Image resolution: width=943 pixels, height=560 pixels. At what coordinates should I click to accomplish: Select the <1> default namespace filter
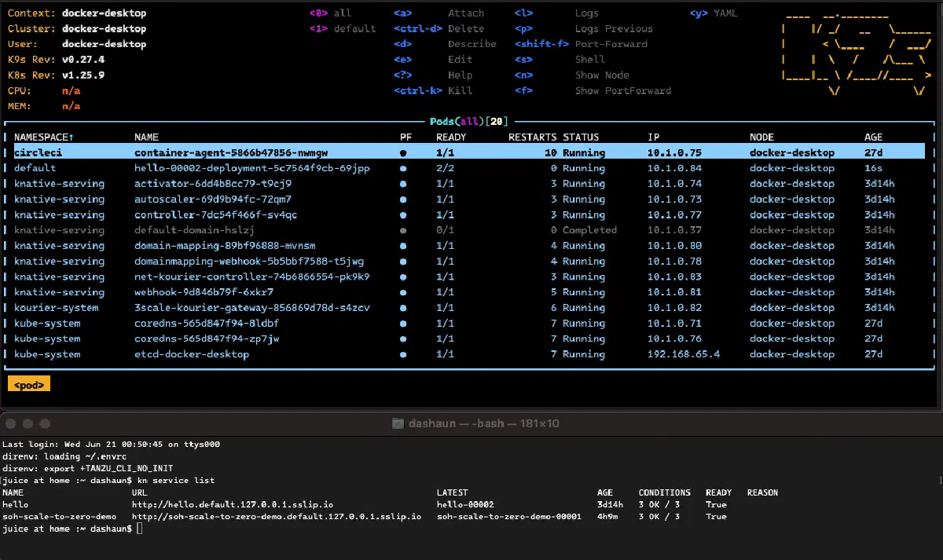[x=342, y=29]
